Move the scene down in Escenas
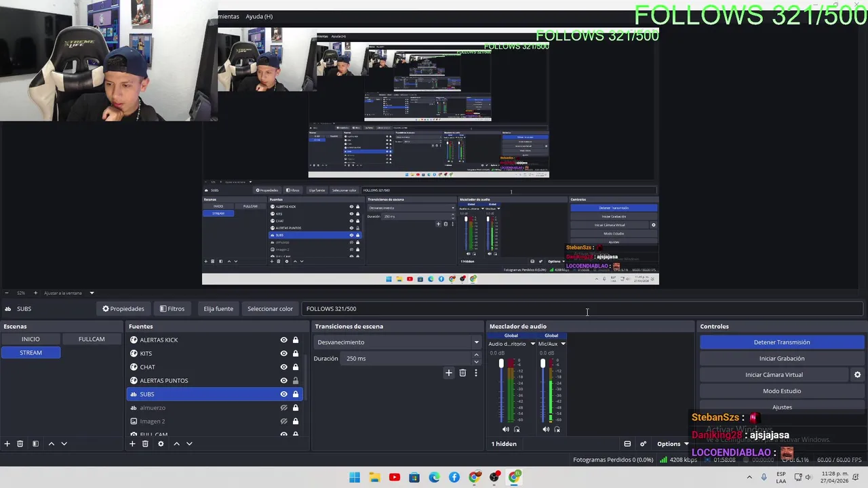Image resolution: width=868 pixels, height=488 pixels. [x=64, y=444]
